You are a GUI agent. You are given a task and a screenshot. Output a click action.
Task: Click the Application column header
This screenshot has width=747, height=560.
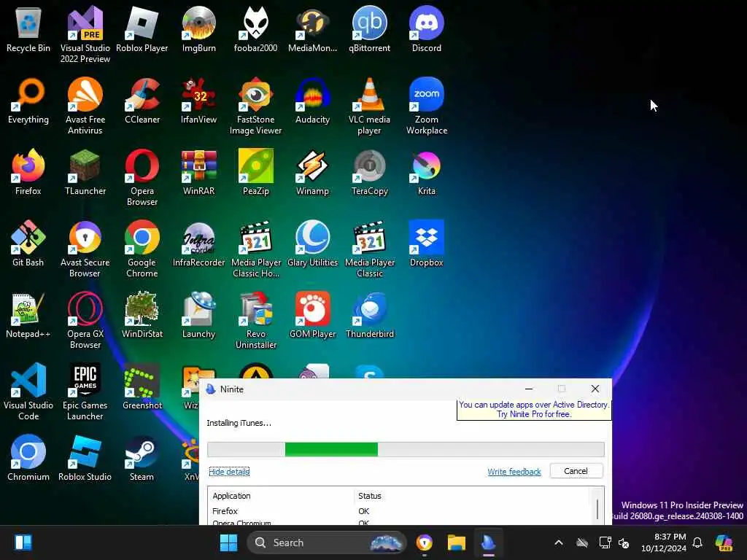point(281,496)
